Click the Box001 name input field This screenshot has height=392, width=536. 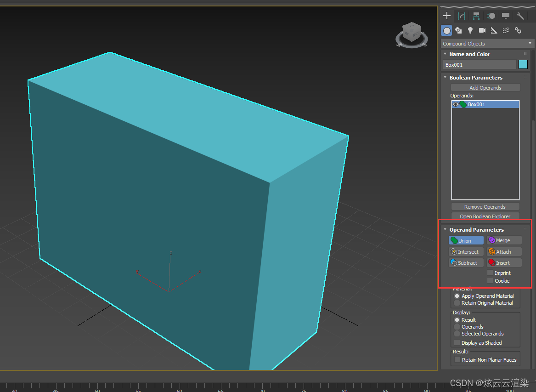(x=479, y=64)
